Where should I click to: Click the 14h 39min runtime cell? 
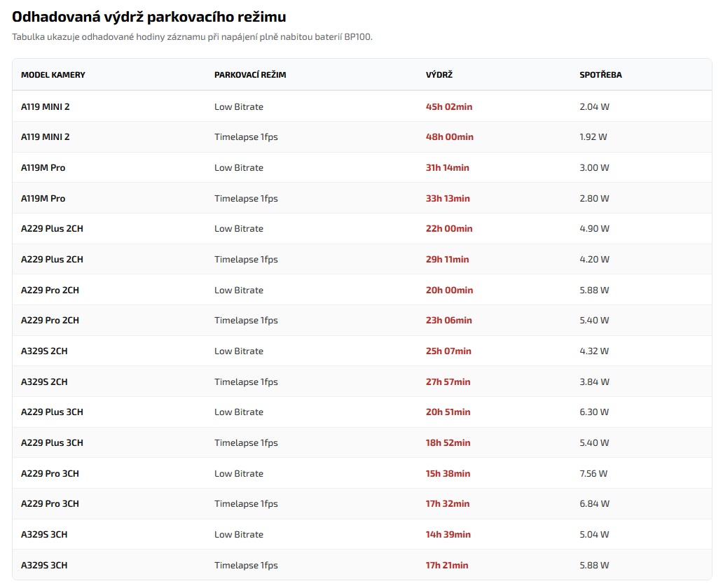tap(448, 535)
